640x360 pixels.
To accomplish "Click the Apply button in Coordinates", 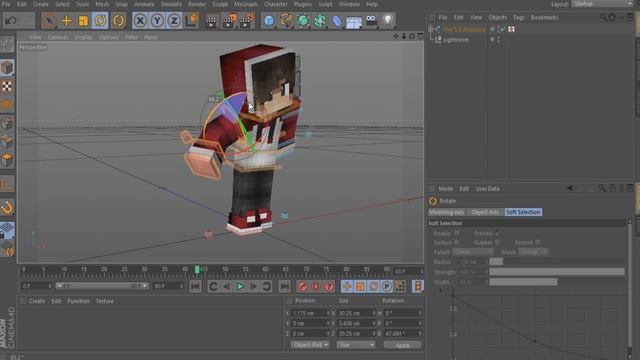I will click(x=402, y=345).
